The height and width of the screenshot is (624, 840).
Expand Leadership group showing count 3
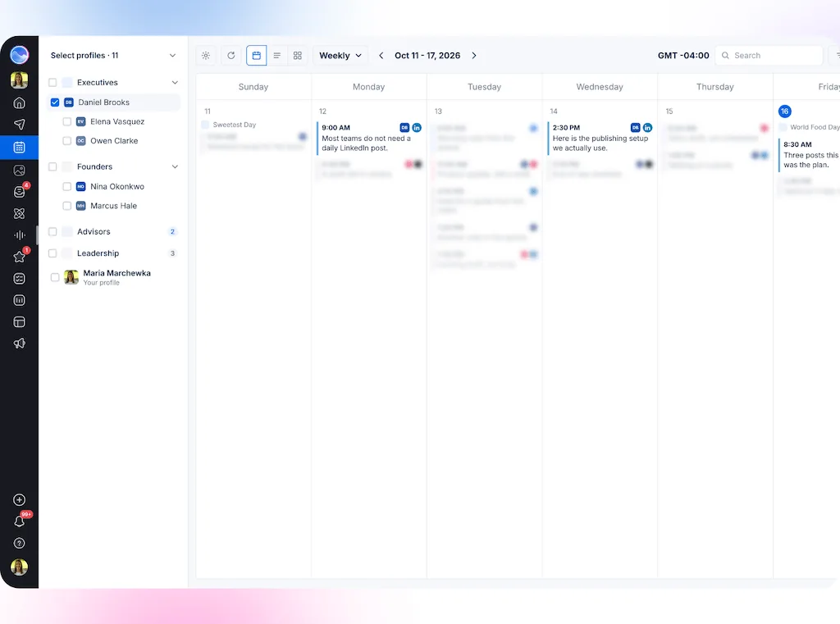coord(172,253)
